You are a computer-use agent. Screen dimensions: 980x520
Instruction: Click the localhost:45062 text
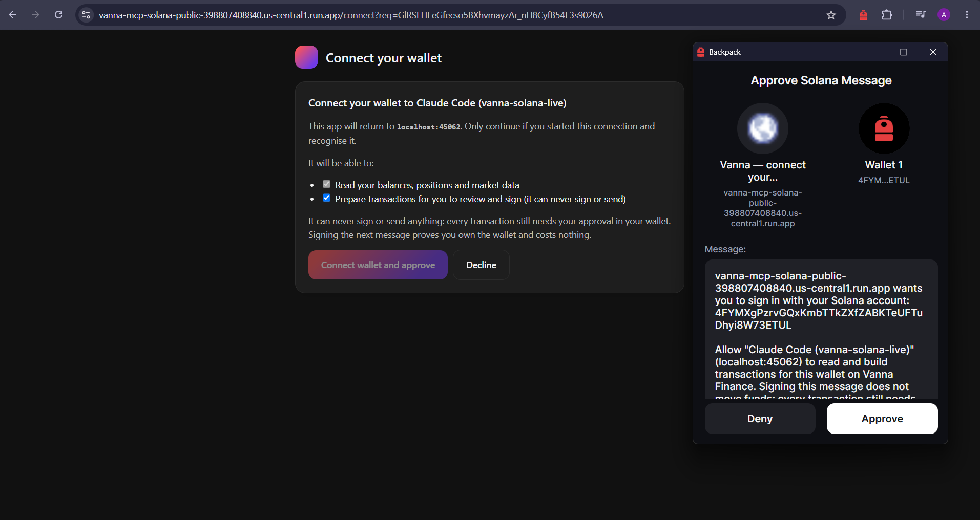point(428,127)
